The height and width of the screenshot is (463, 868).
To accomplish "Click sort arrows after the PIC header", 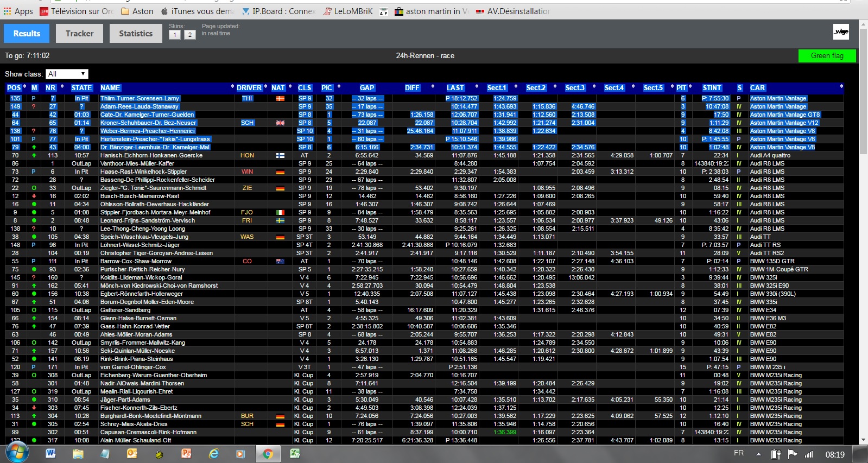I will click(x=339, y=87).
